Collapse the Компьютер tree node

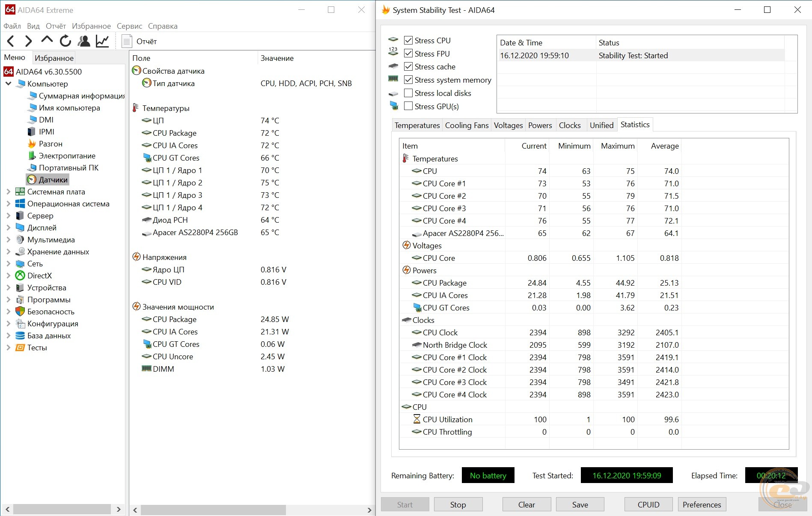(9, 84)
